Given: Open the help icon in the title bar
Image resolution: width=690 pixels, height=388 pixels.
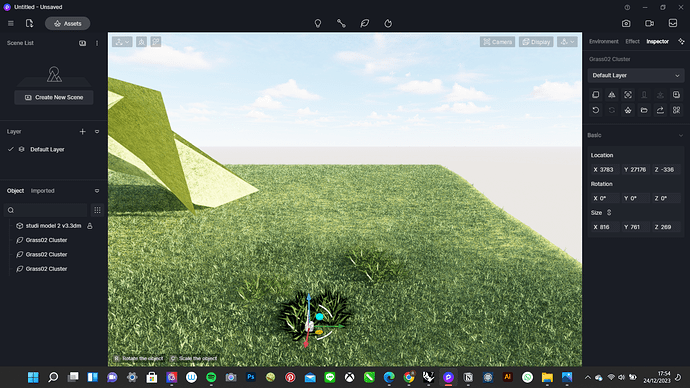Looking at the screenshot, I should [x=627, y=7].
